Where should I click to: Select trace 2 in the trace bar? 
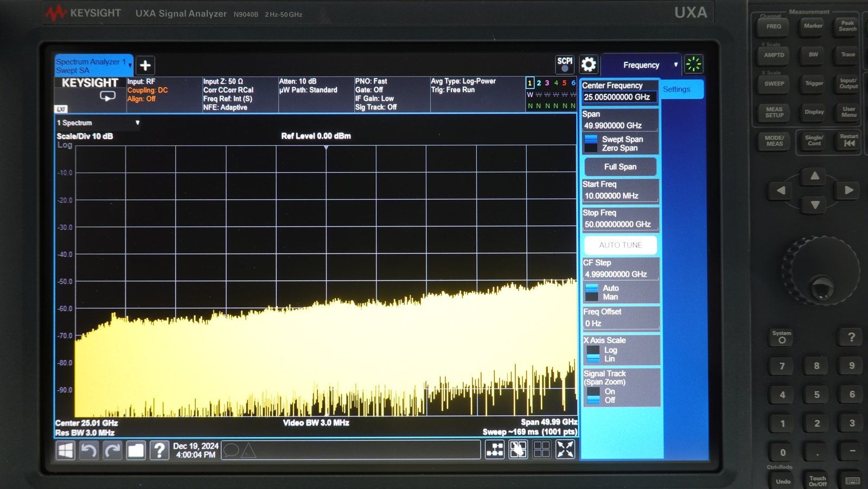tap(539, 83)
